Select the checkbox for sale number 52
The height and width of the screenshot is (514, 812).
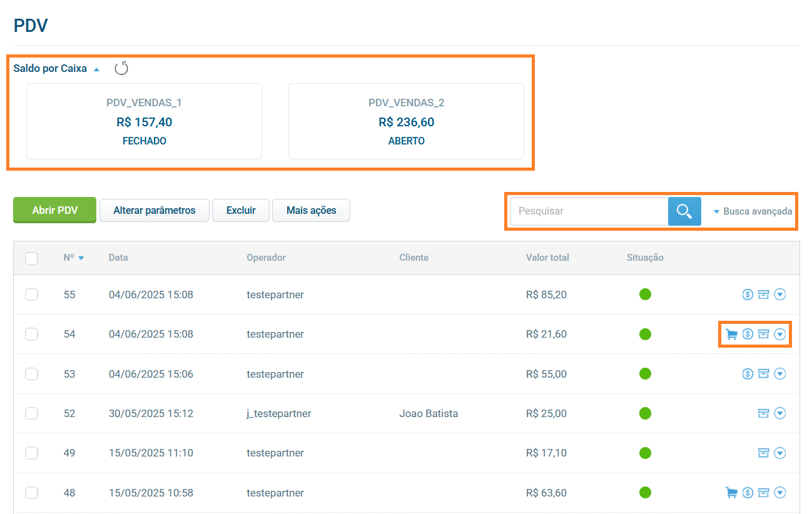click(x=32, y=413)
